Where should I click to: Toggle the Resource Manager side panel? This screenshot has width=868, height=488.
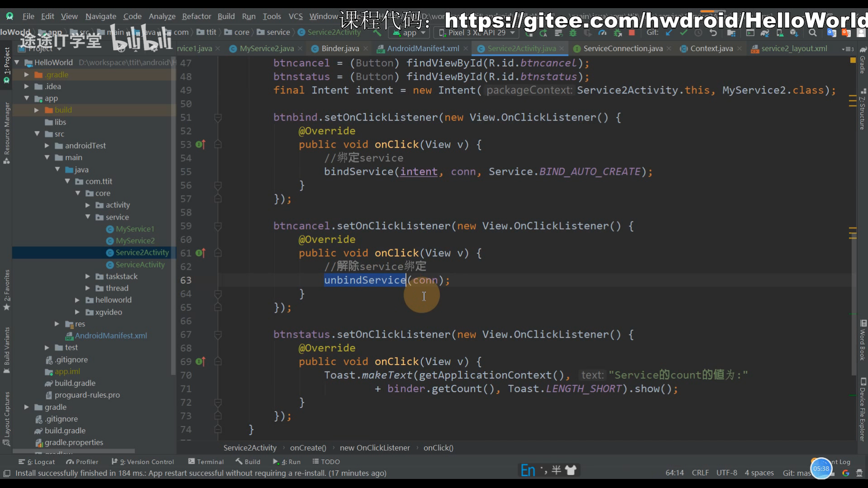(x=6, y=133)
